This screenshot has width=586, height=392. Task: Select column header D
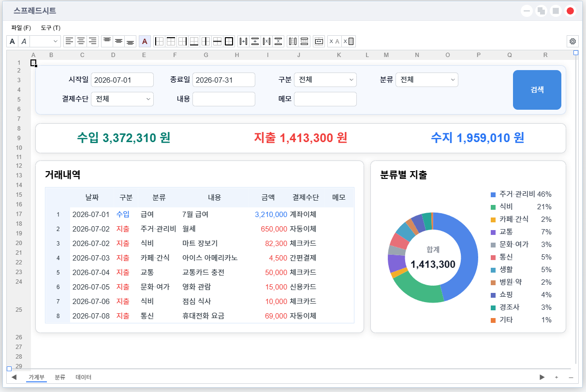113,55
